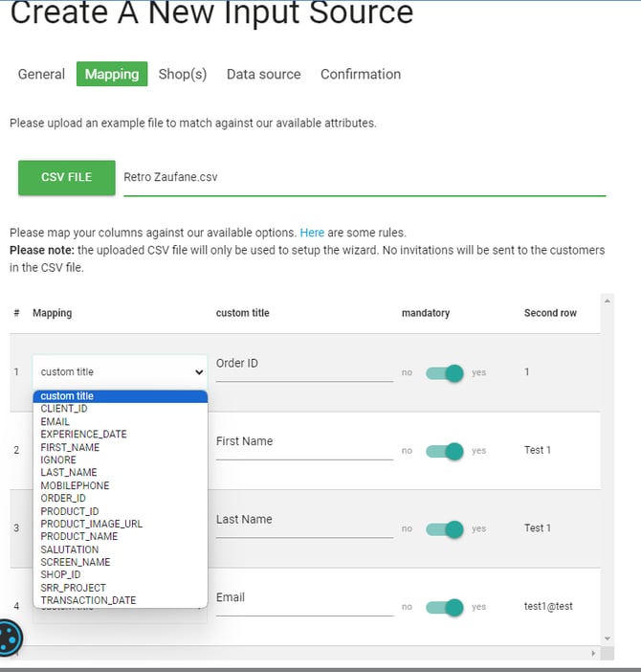Open the row 1 mapping dropdown

[121, 371]
